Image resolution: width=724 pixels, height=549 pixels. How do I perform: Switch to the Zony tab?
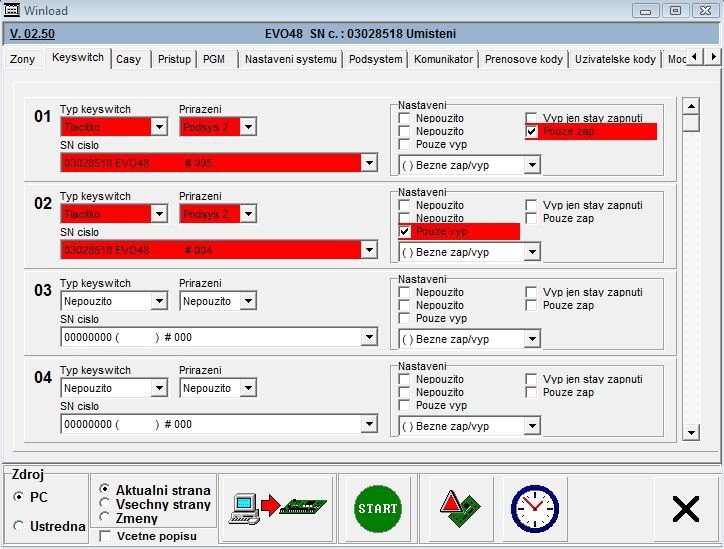coord(22,59)
